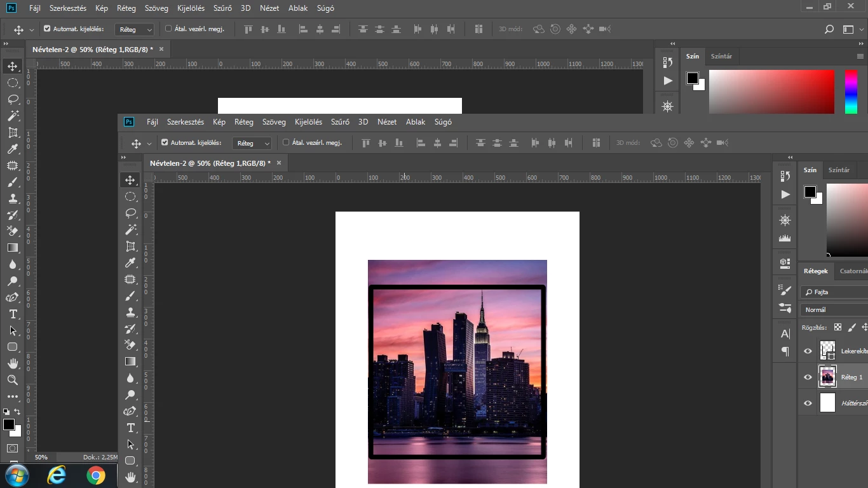
Task: Open Histogram panel icon in front window
Action: [785, 238]
